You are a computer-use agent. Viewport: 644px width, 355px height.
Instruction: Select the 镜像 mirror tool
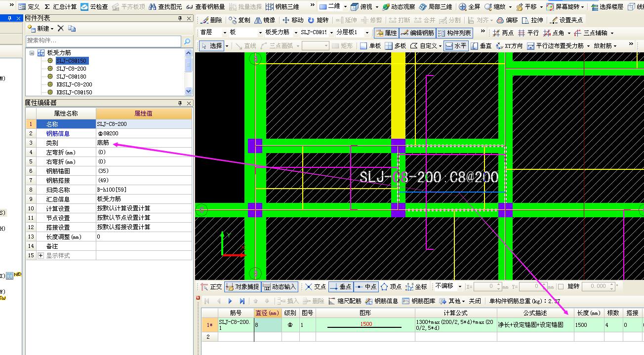pos(265,20)
